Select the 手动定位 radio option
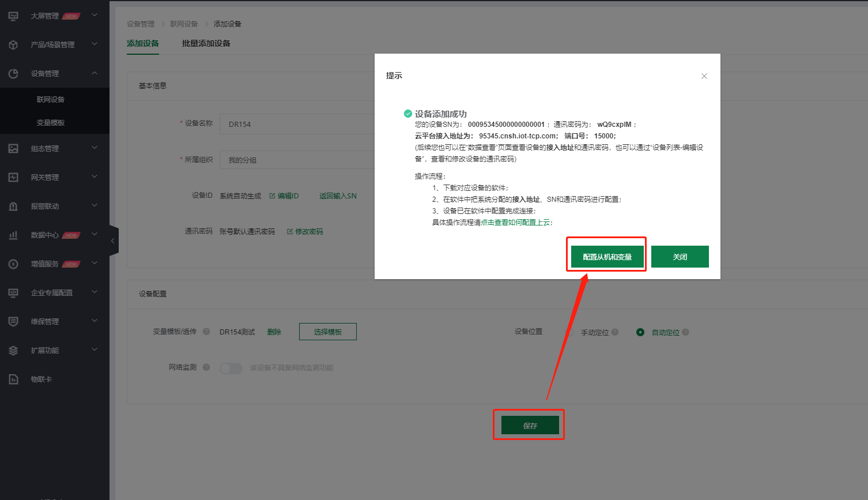This screenshot has height=500, width=868. coord(570,332)
